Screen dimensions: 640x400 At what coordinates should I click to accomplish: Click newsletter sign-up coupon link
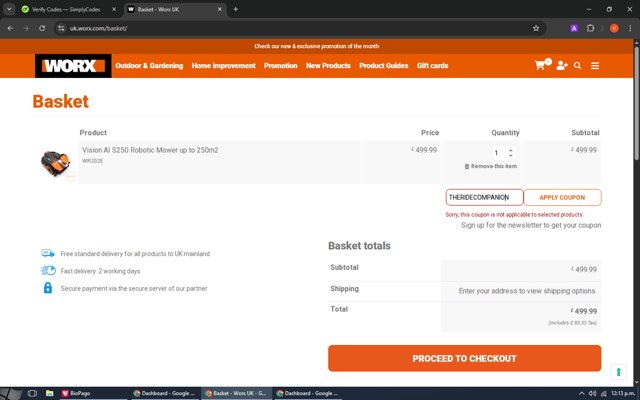click(x=531, y=225)
